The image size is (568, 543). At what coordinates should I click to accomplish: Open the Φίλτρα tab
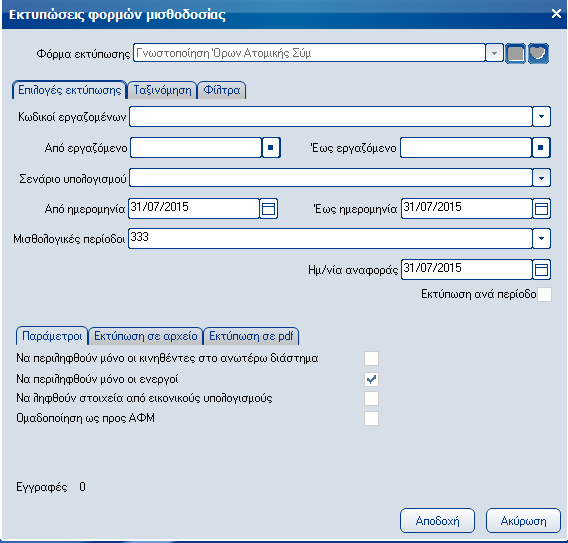click(x=222, y=90)
